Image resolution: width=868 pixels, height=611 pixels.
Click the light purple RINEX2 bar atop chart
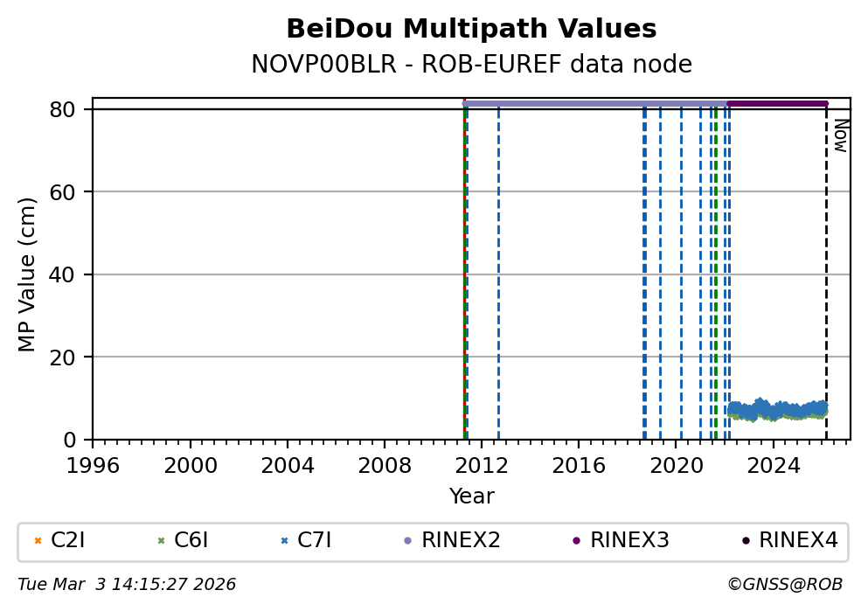point(594,104)
